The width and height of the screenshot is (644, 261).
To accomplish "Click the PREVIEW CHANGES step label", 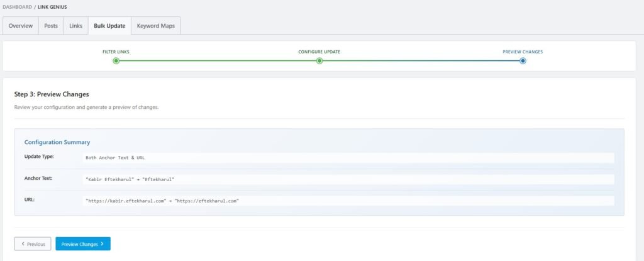I will (x=523, y=52).
